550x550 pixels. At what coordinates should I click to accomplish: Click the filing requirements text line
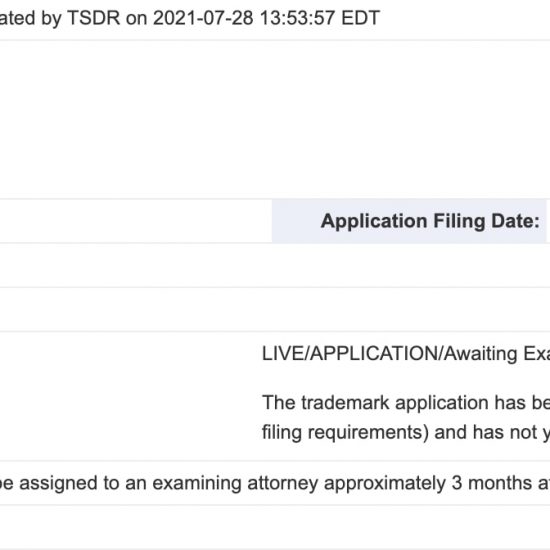406,432
